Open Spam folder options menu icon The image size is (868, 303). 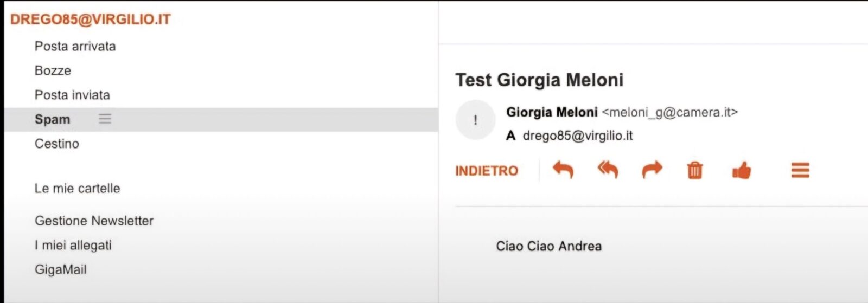[105, 119]
